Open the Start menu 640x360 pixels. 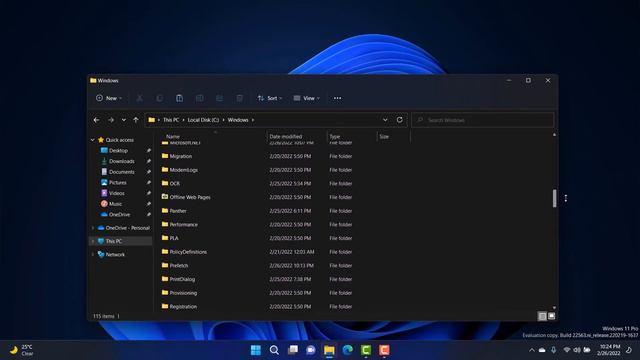coord(256,350)
